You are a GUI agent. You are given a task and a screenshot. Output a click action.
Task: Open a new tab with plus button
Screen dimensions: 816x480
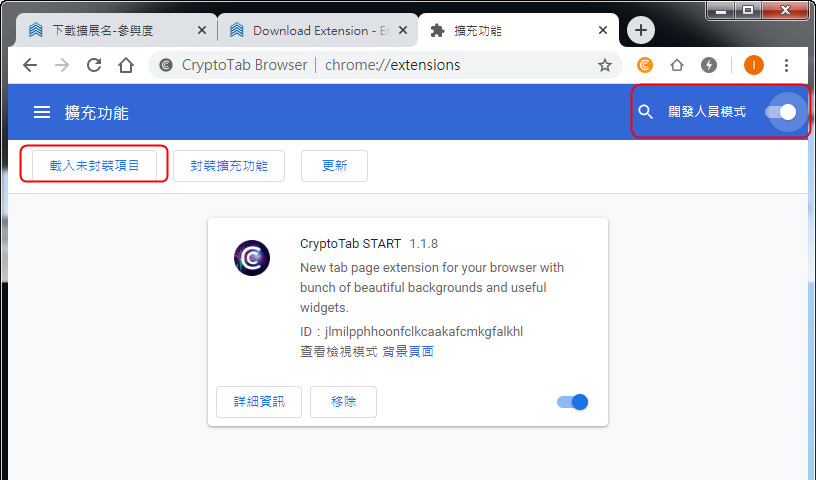pyautogui.click(x=641, y=30)
